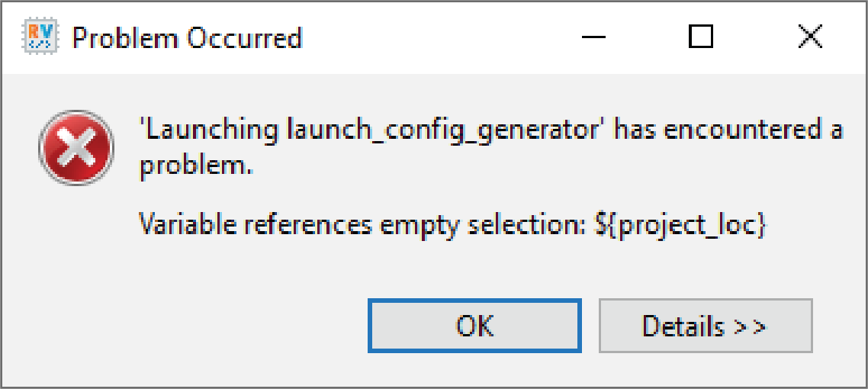Click the RV application icon in title bar
868x389 pixels.
tap(37, 37)
